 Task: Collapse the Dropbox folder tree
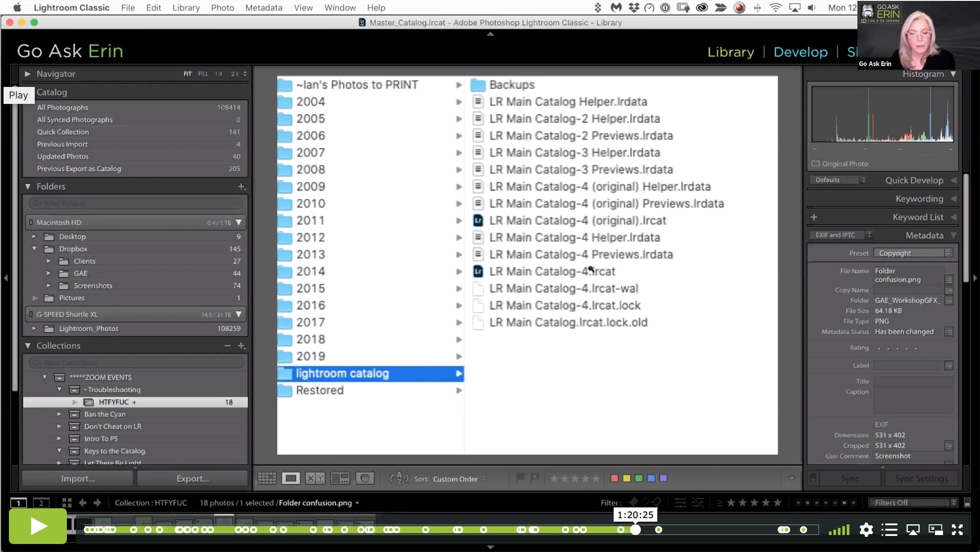[x=34, y=249]
